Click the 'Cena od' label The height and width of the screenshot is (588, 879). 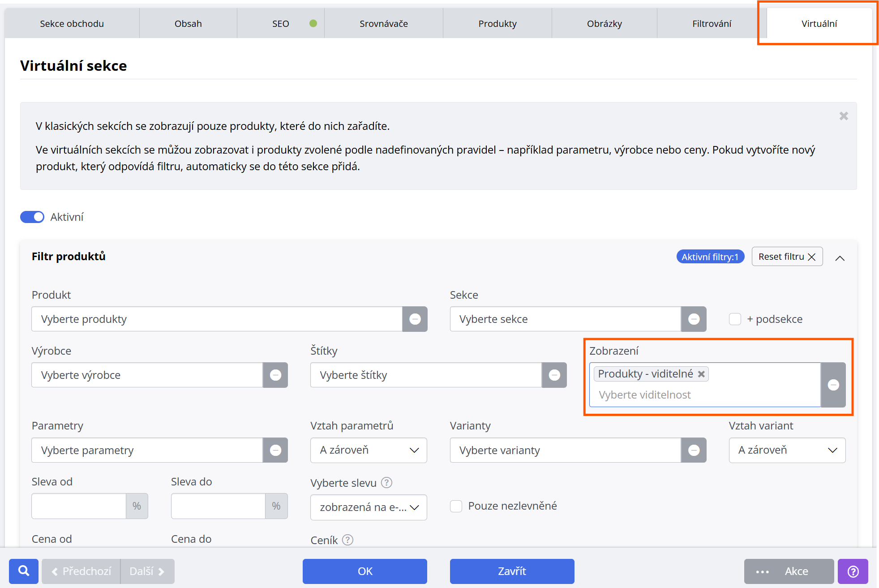pos(51,539)
